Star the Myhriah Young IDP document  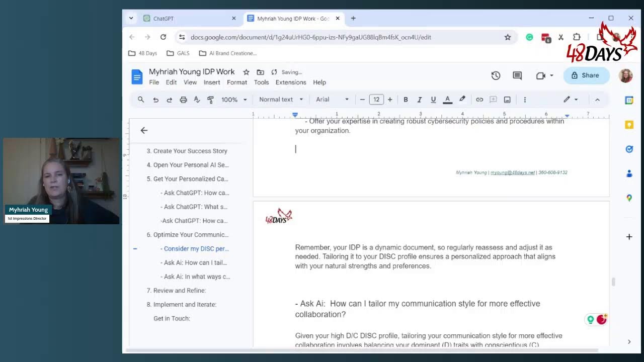point(246,72)
